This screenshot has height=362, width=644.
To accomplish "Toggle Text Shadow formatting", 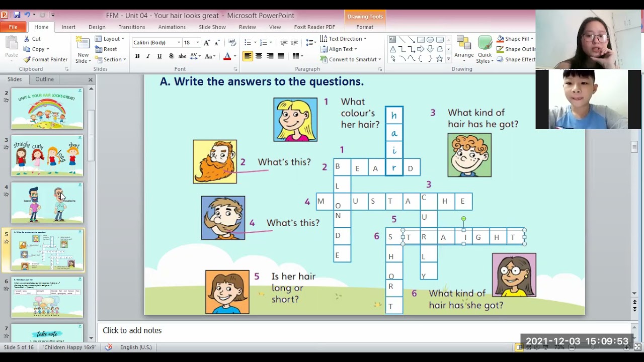I will point(171,56).
